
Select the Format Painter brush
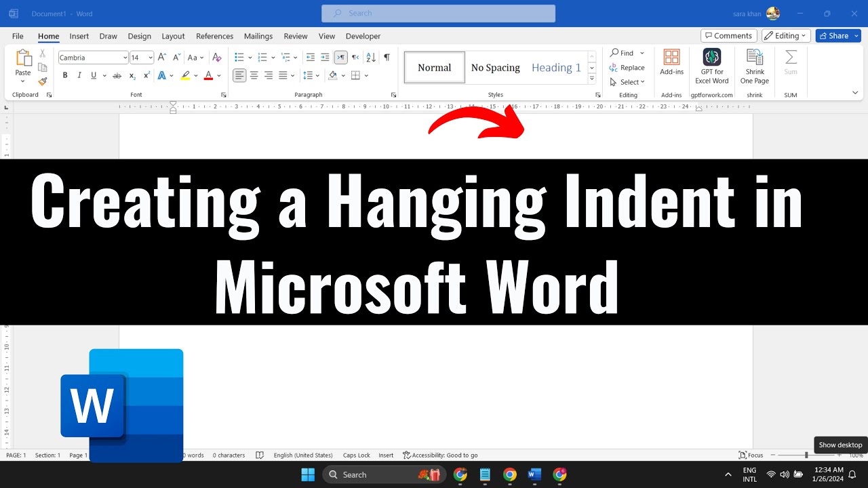[43, 81]
